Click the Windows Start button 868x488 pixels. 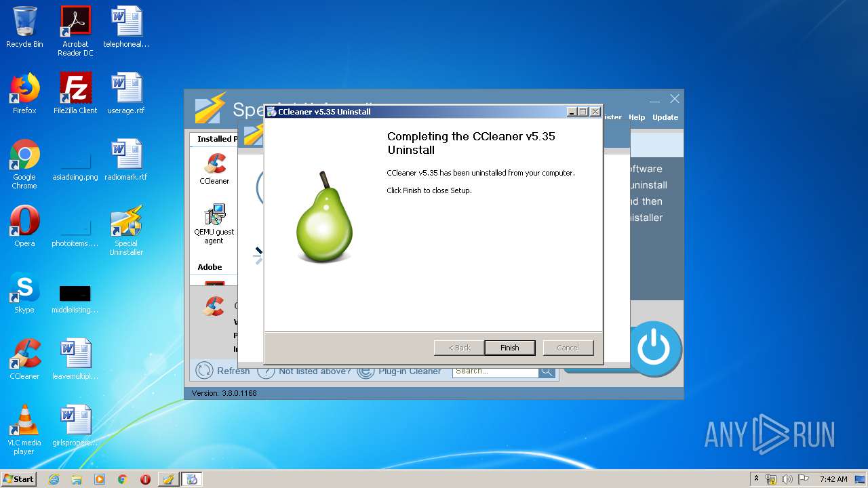click(x=19, y=479)
